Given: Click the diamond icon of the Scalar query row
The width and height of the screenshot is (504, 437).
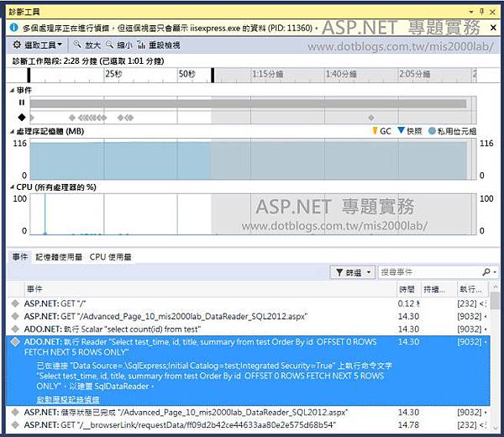Looking at the screenshot, I should coord(15,329).
